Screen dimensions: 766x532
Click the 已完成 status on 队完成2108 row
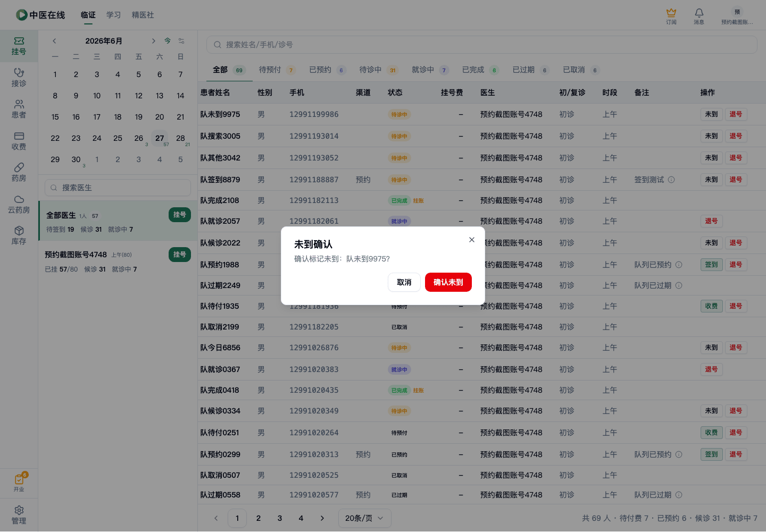pos(399,200)
